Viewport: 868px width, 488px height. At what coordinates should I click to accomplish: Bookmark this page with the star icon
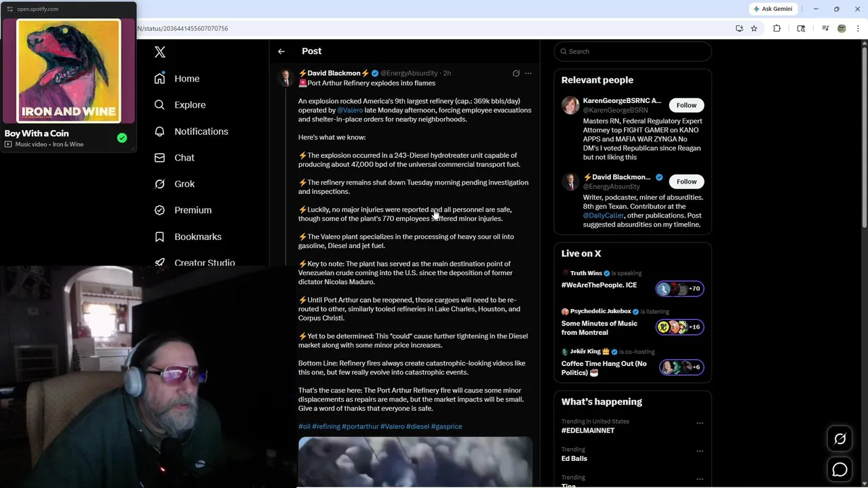click(x=754, y=28)
